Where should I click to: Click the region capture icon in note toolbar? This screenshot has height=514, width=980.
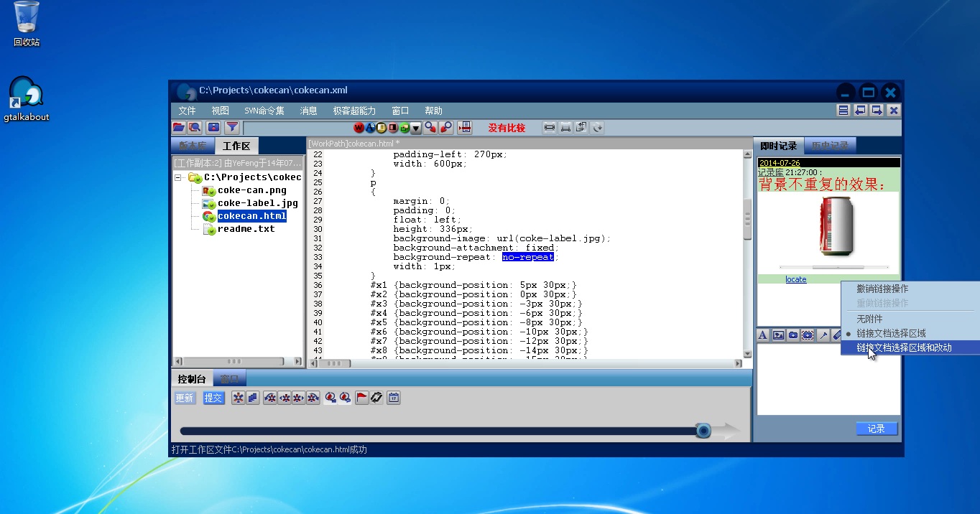click(x=808, y=335)
